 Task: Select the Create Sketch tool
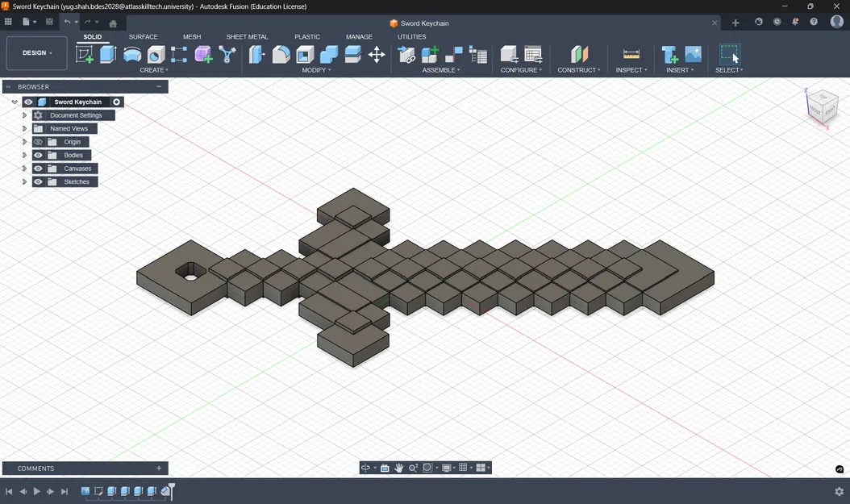tap(83, 55)
